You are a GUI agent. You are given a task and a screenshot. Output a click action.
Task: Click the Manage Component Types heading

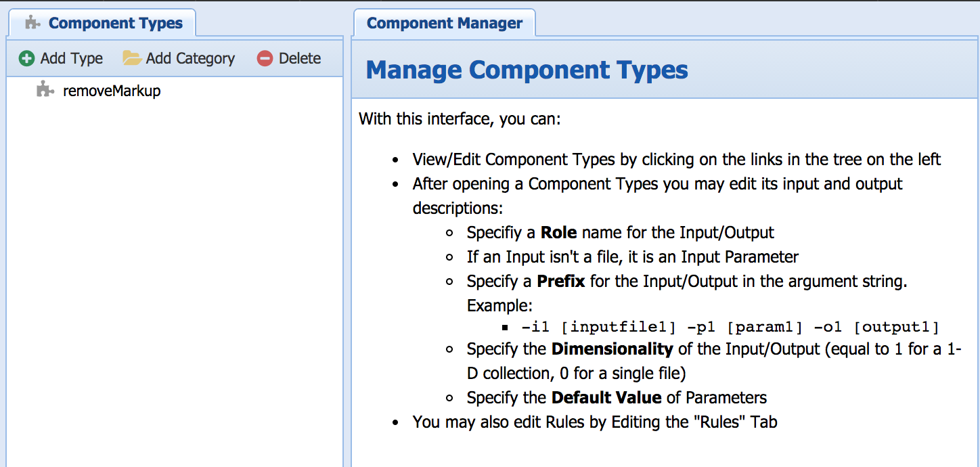(x=527, y=70)
